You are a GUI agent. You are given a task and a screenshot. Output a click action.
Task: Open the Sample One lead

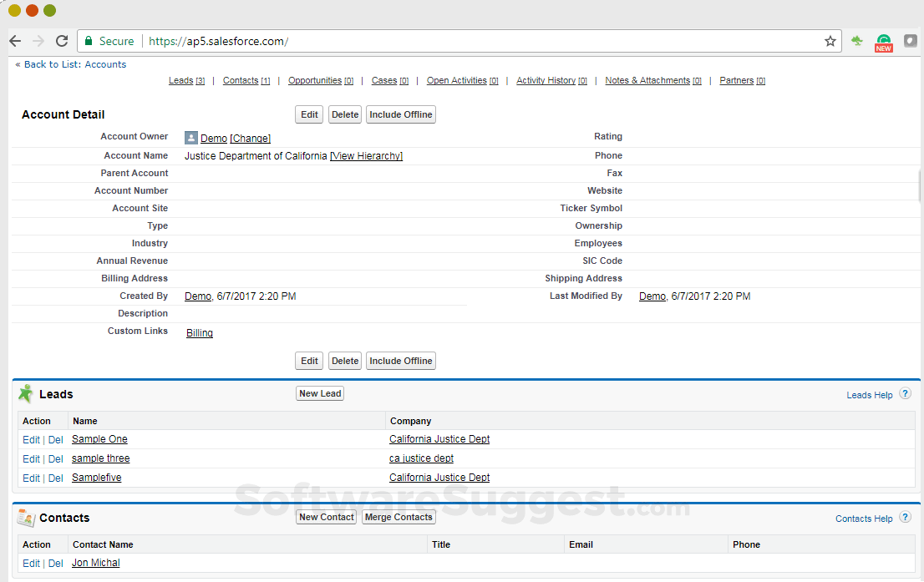[x=99, y=439]
